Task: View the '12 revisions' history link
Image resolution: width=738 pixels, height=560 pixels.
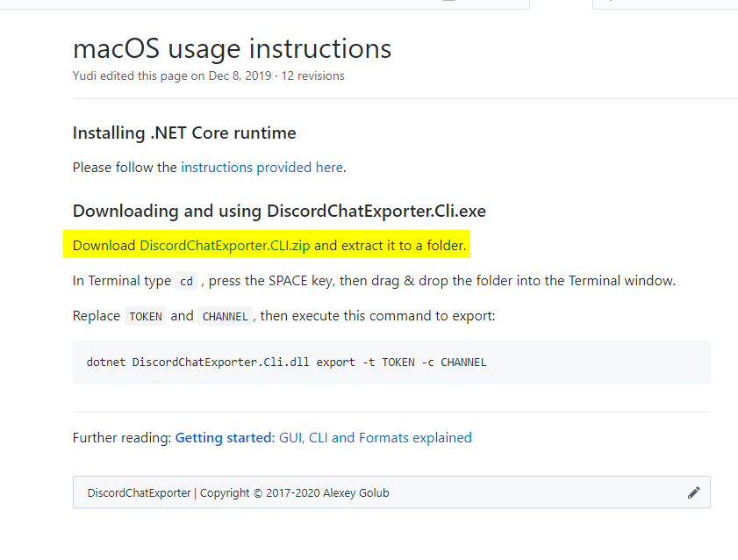Action: tap(312, 75)
